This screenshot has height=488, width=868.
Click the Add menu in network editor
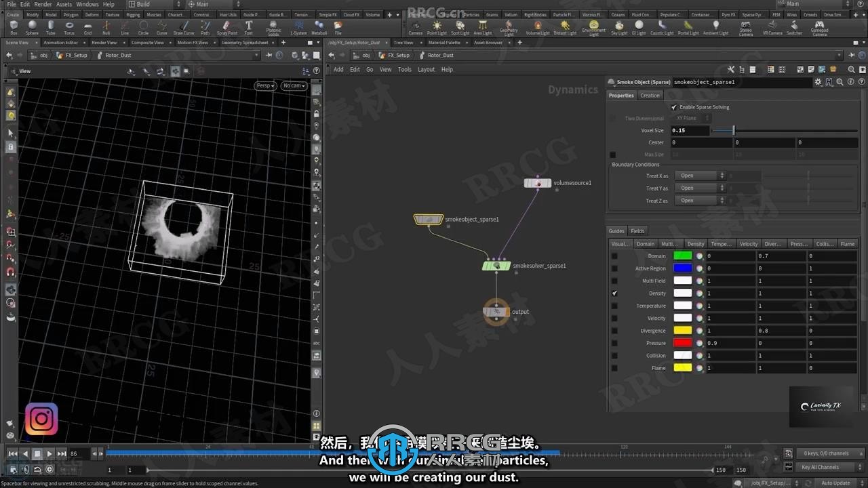[x=338, y=69]
